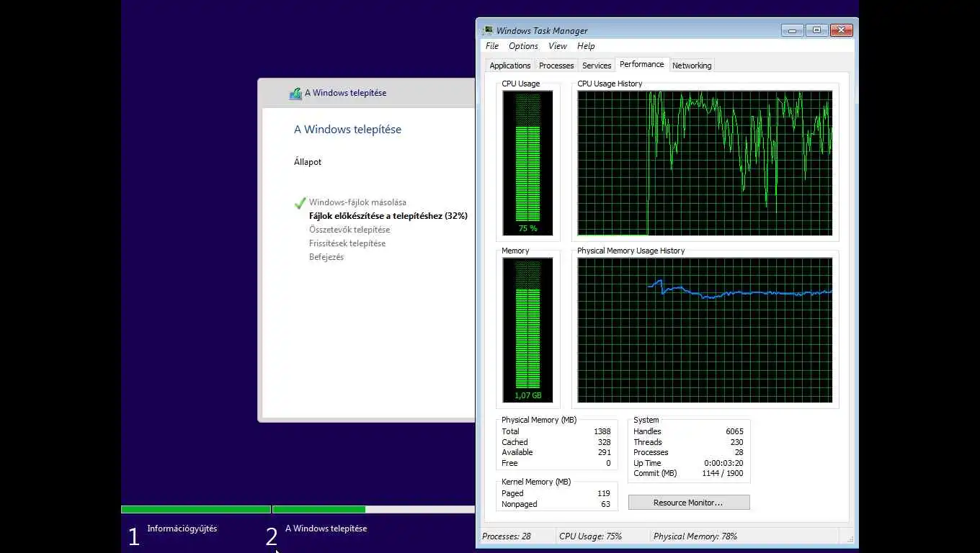The image size is (980, 553).
Task: Switch to the Networking tab
Action: tap(692, 66)
